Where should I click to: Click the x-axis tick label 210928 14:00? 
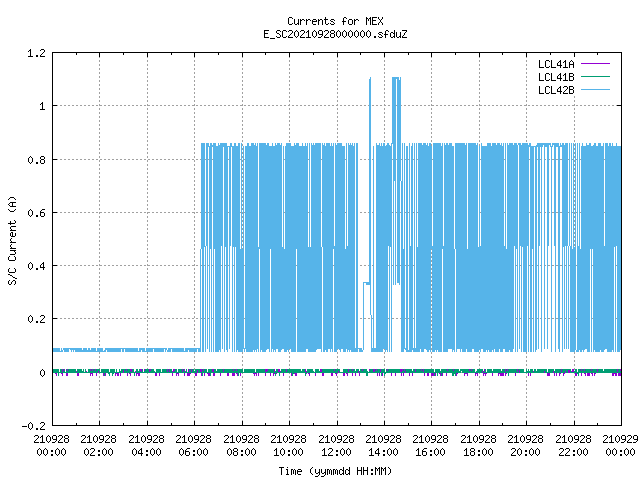click(x=383, y=446)
